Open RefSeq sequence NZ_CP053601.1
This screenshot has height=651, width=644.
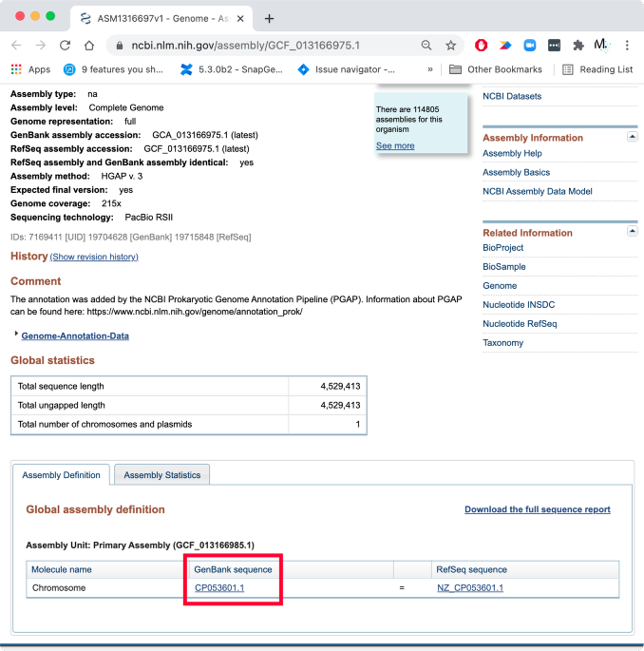click(470, 588)
